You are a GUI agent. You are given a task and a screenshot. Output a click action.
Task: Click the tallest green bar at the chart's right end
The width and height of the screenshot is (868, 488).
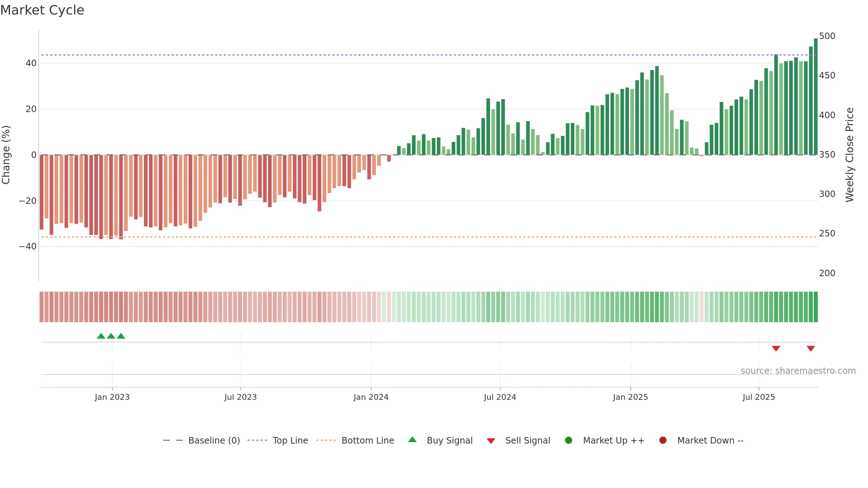[816, 97]
